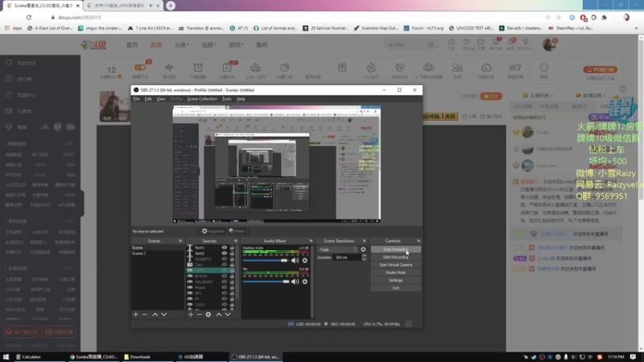Open the OBS Edit menu
Viewport: 644px width, 362px height.
(x=148, y=99)
